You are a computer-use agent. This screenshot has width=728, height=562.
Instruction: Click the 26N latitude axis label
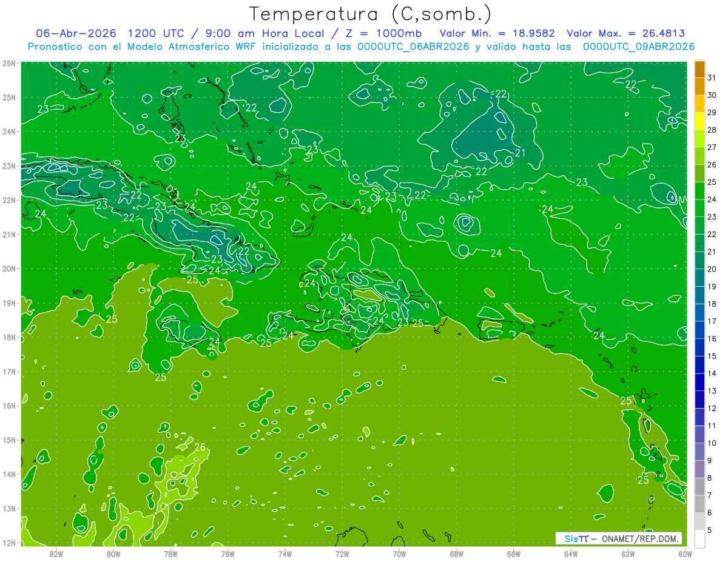coord(8,63)
